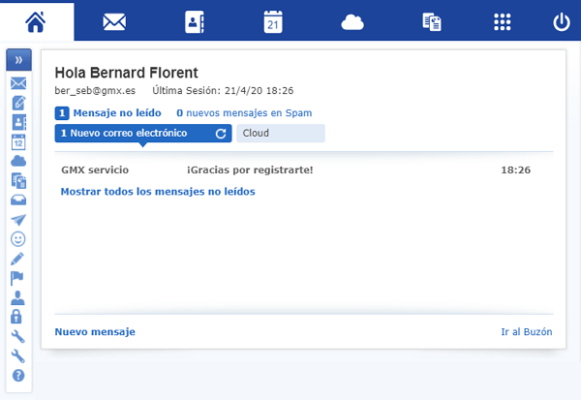Click the power logout icon
This screenshot has width=581, height=400.
coord(561,22)
